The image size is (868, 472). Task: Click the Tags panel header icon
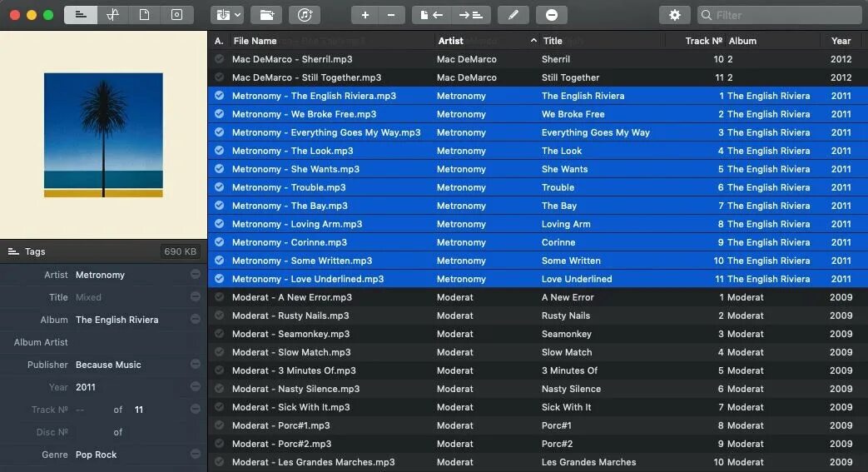point(13,251)
